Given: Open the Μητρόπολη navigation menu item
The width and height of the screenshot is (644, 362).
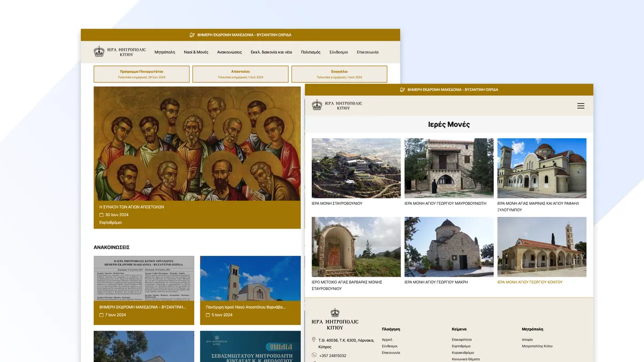Looking at the screenshot, I should [x=164, y=52].
